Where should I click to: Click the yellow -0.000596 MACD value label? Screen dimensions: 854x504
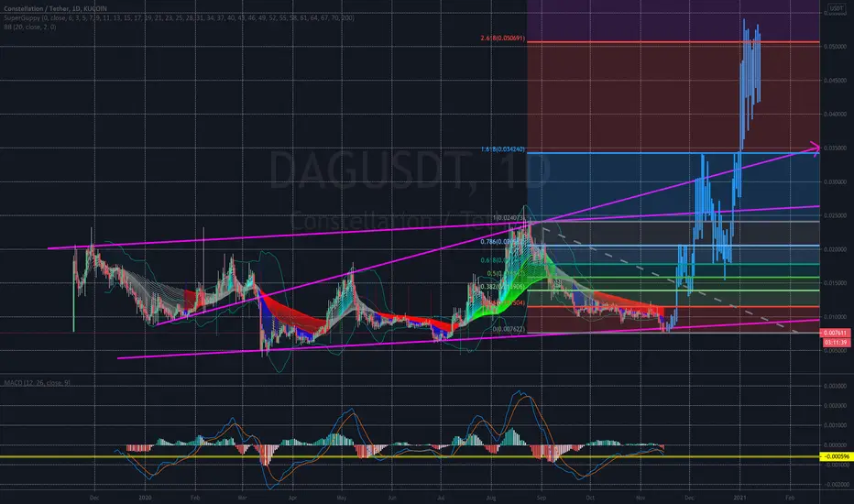(835, 456)
